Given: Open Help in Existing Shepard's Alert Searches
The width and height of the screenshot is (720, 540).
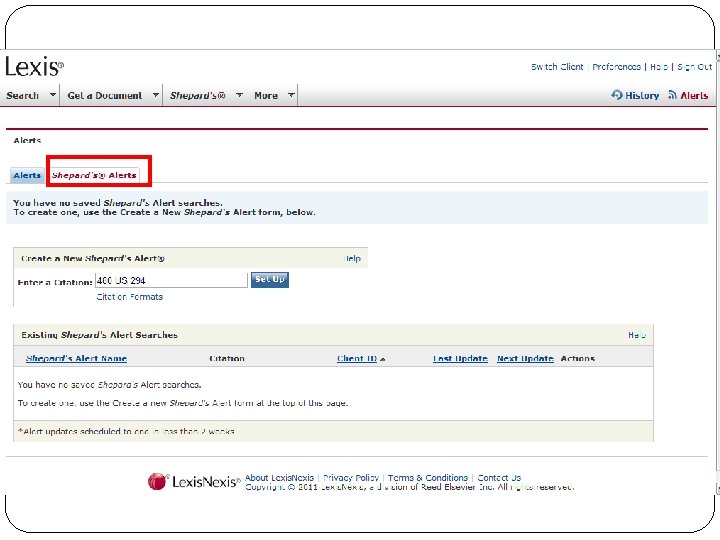Looking at the screenshot, I should (x=637, y=335).
